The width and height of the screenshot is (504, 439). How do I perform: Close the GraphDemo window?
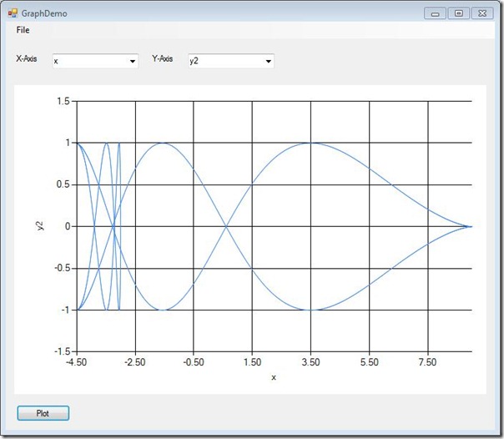tap(482, 13)
